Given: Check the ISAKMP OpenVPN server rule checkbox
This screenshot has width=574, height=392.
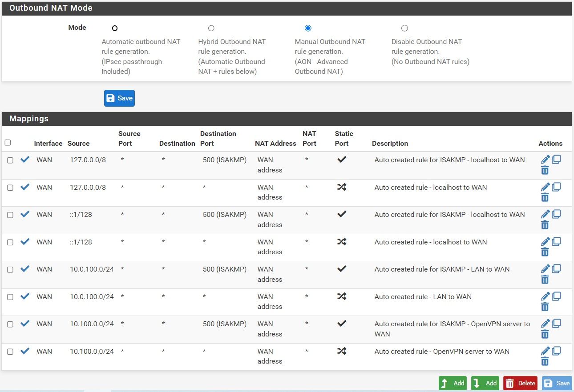Looking at the screenshot, I should (10, 324).
